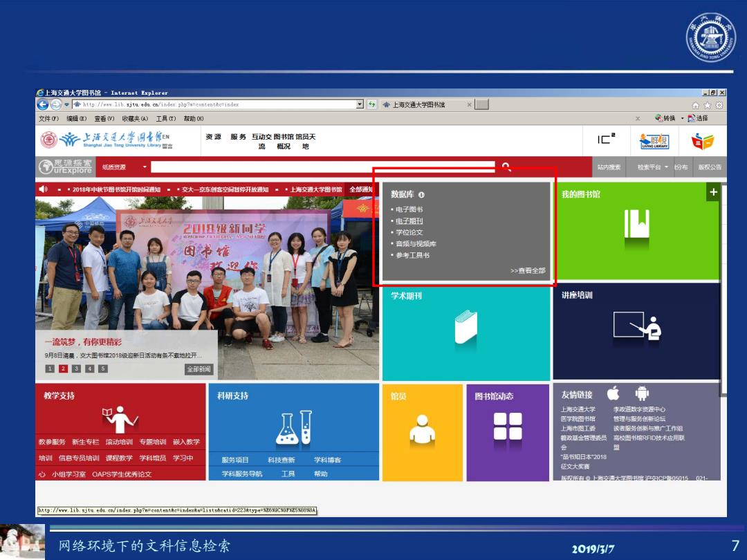Open the 电子期刊 database link
747x560 pixels.
point(409,221)
